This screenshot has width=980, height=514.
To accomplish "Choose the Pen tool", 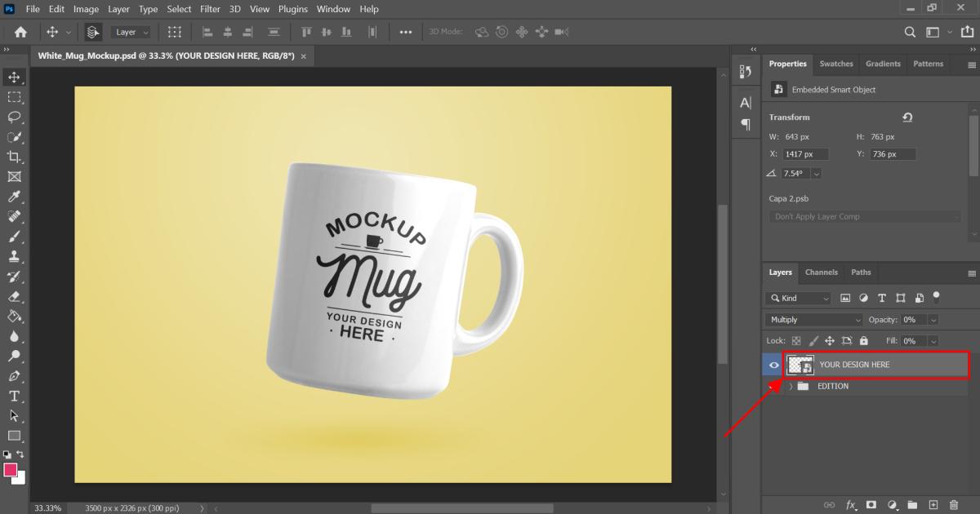I will click(14, 376).
